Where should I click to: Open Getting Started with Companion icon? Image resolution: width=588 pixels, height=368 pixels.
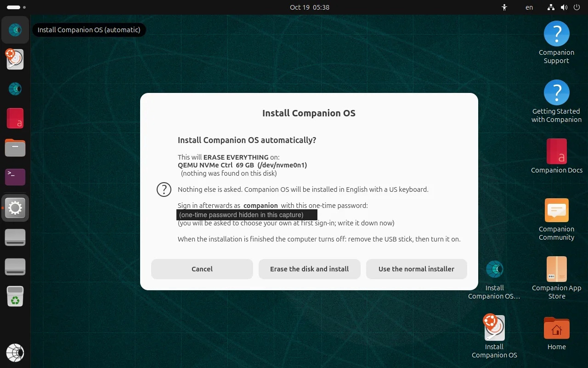[x=556, y=102]
